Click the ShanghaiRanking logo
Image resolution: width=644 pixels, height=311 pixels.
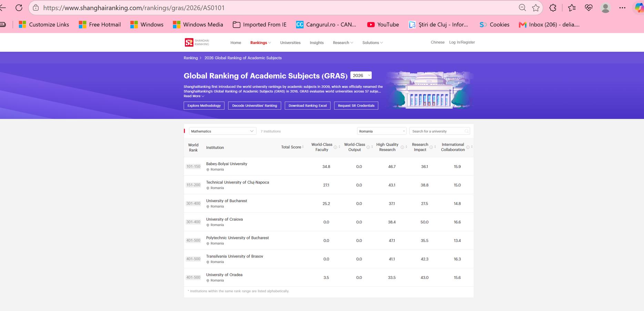[x=197, y=42]
